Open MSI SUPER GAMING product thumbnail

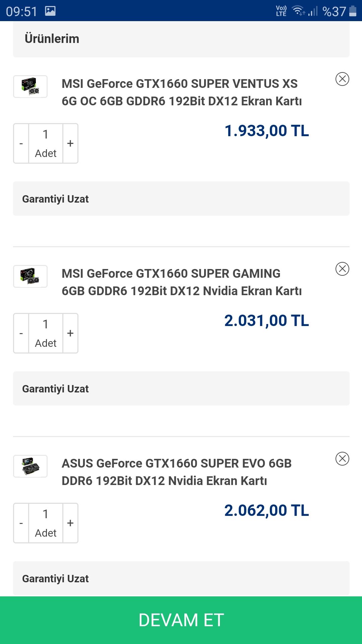30,276
